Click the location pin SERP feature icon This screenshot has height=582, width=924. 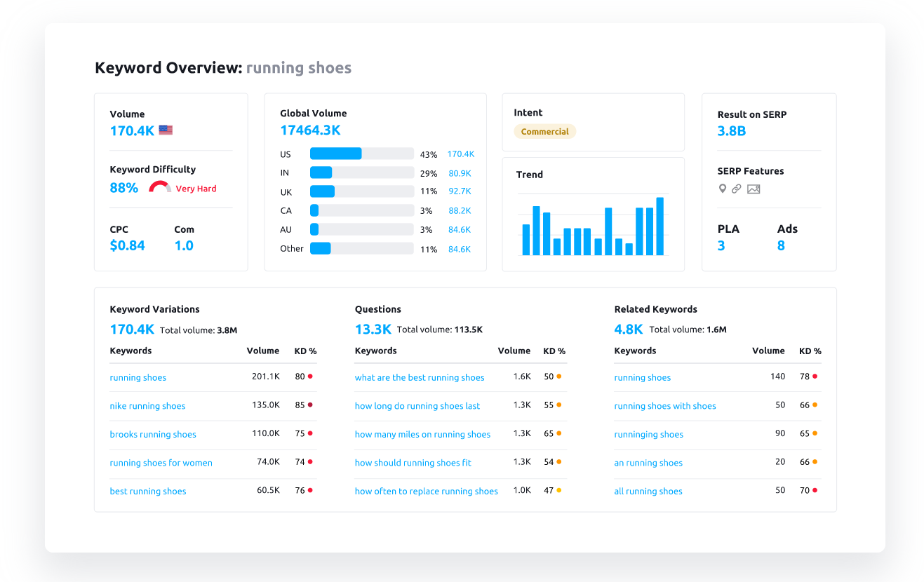722,189
